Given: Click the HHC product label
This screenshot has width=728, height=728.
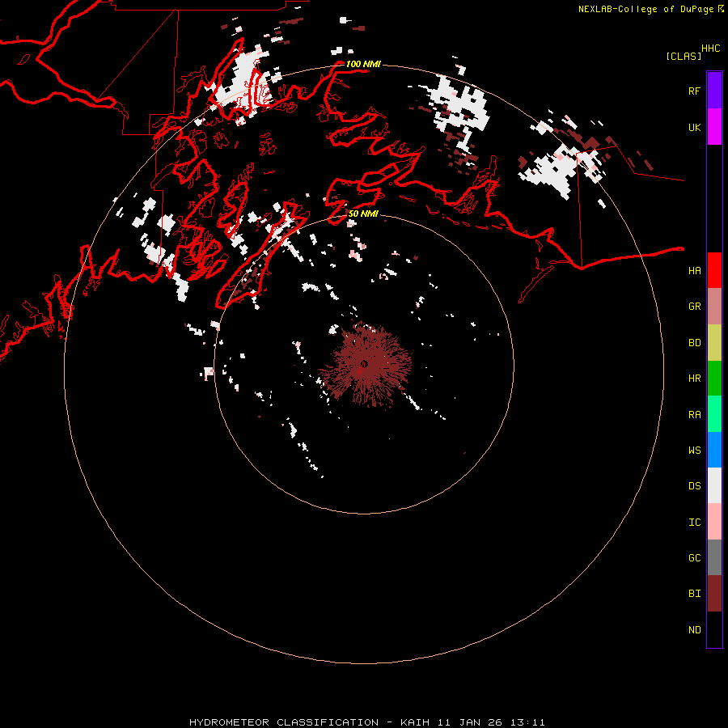Looking at the screenshot, I should (710, 49).
